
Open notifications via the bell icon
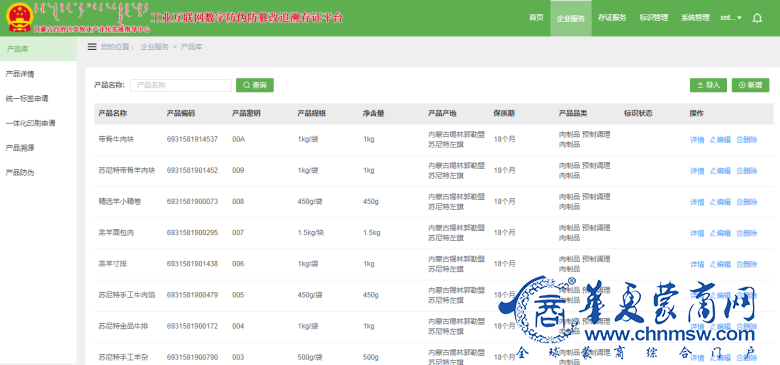pyautogui.click(x=757, y=18)
